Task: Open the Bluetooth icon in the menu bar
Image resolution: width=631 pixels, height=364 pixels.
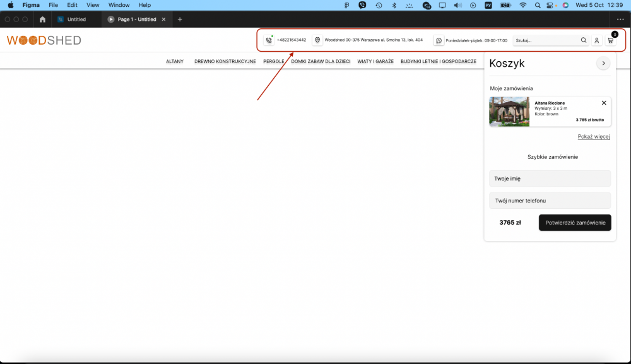Action: pyautogui.click(x=394, y=5)
